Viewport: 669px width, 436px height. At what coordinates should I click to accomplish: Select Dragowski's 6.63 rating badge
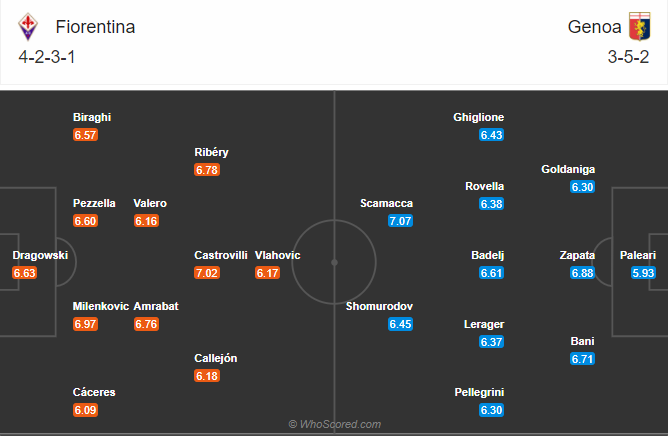click(x=24, y=273)
